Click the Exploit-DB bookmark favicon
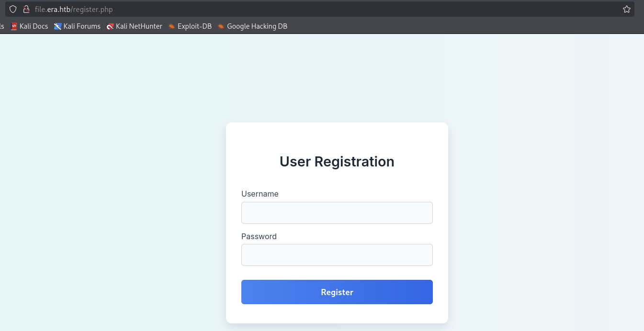 coord(171,26)
